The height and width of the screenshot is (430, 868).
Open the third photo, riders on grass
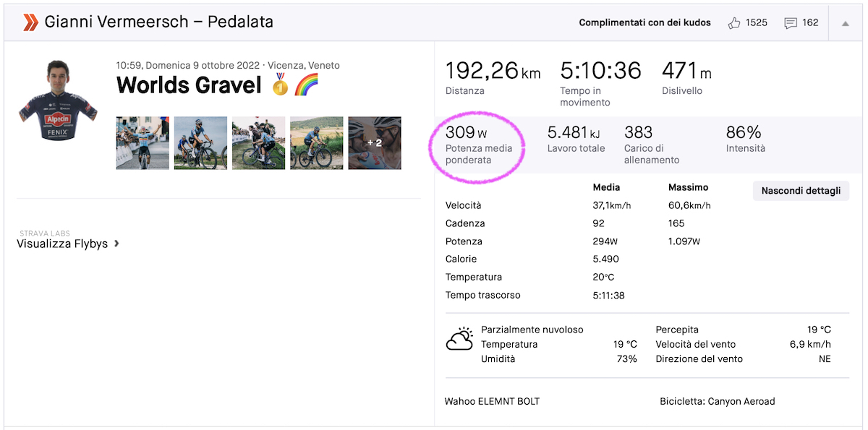coord(258,143)
